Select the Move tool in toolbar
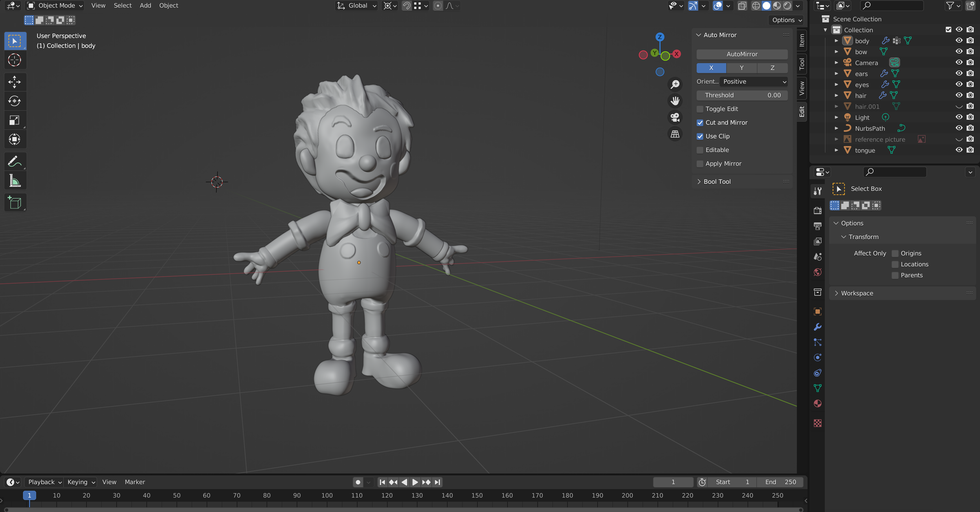Image resolution: width=980 pixels, height=512 pixels. [15, 82]
